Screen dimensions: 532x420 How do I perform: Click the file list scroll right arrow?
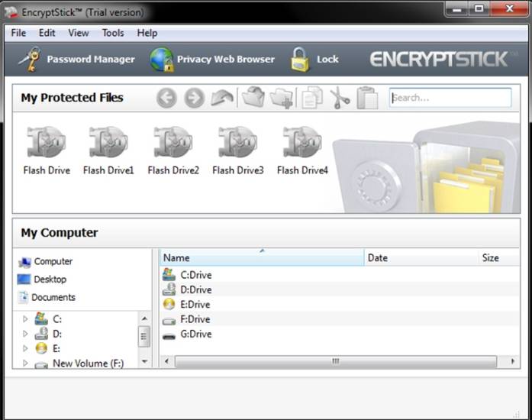tap(513, 361)
